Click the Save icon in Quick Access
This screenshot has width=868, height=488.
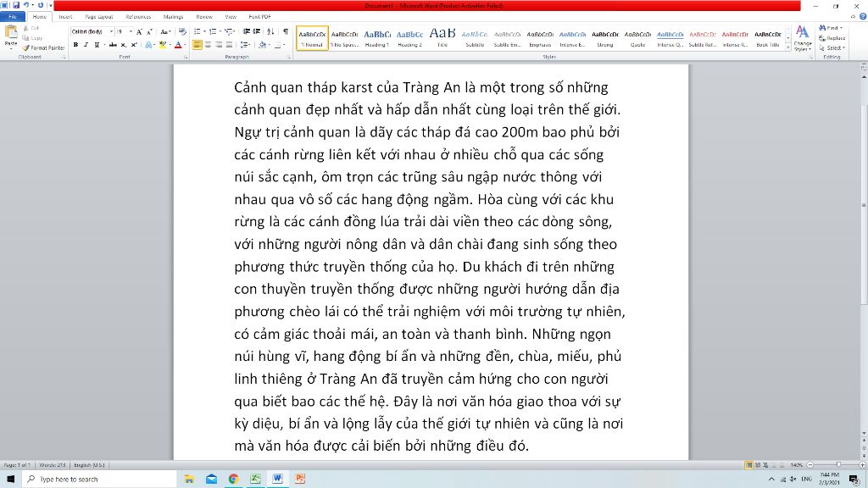[x=15, y=6]
